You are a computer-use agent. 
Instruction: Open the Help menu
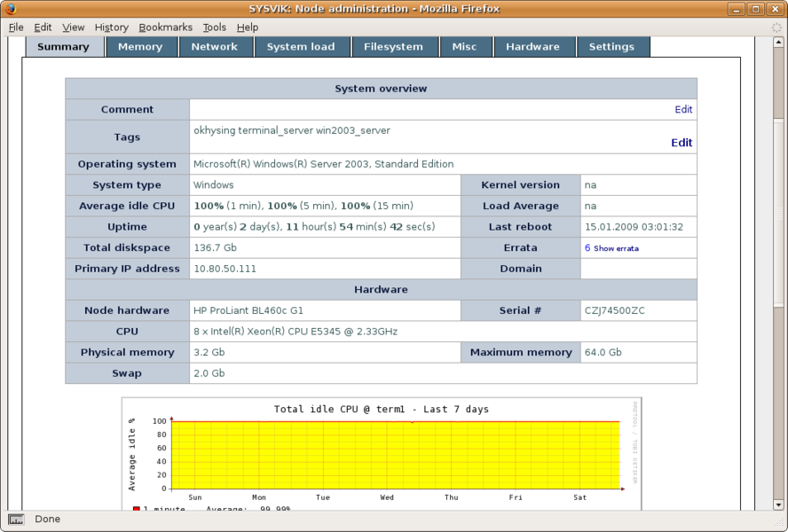point(248,27)
